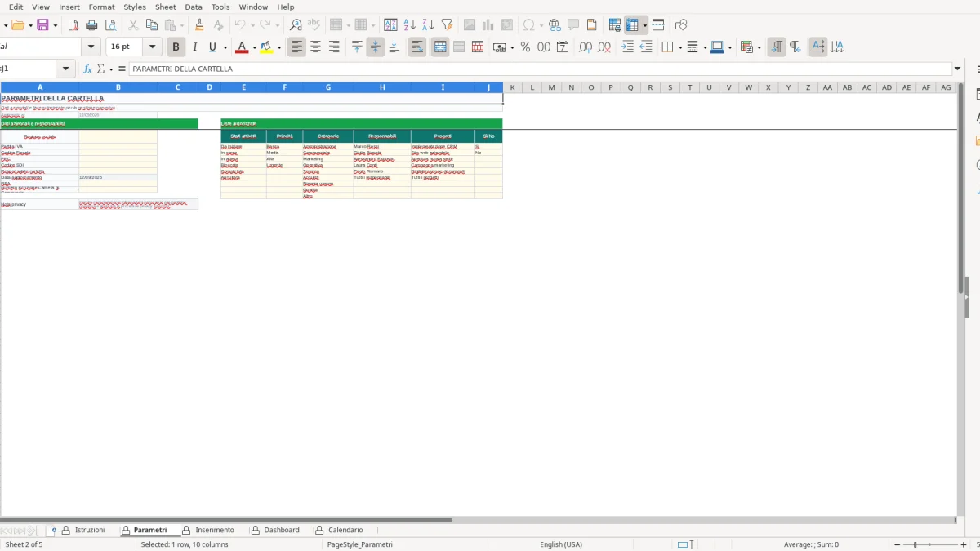Expand the Name Box dropdown
Image resolution: width=980 pixels, height=551 pixels.
pos(66,69)
